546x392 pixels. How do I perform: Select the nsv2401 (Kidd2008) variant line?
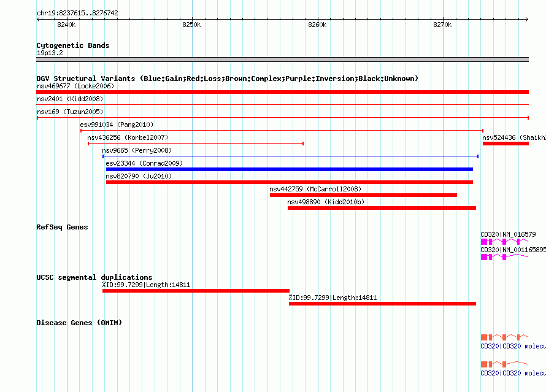282,104
